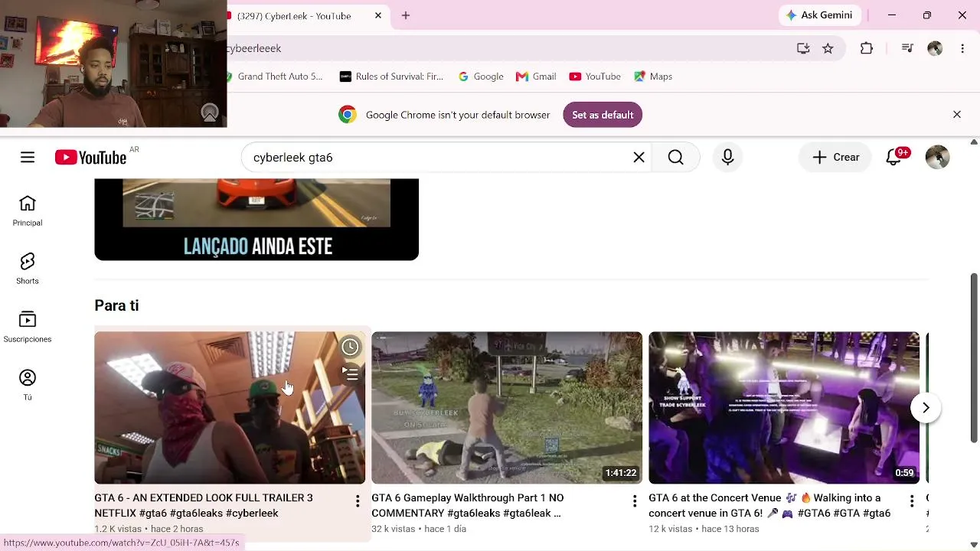980x551 pixels.
Task: Open the YouTube account avatar menu
Action: [937, 157]
